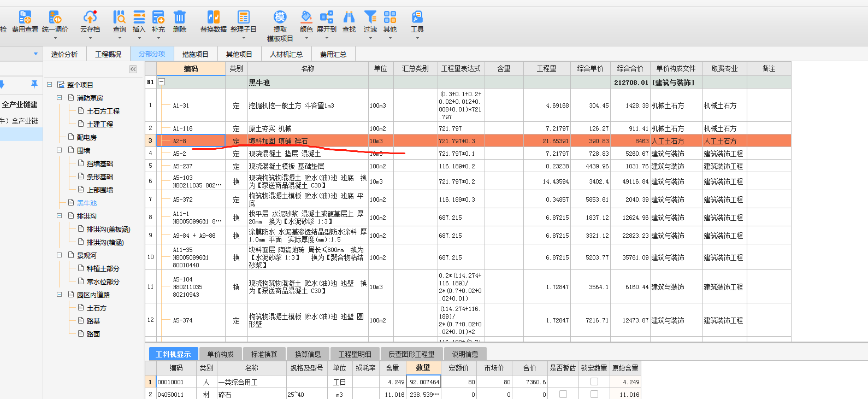Click the 展开到 expand-to icon
Screen dimensions: 868x399
(x=327, y=17)
